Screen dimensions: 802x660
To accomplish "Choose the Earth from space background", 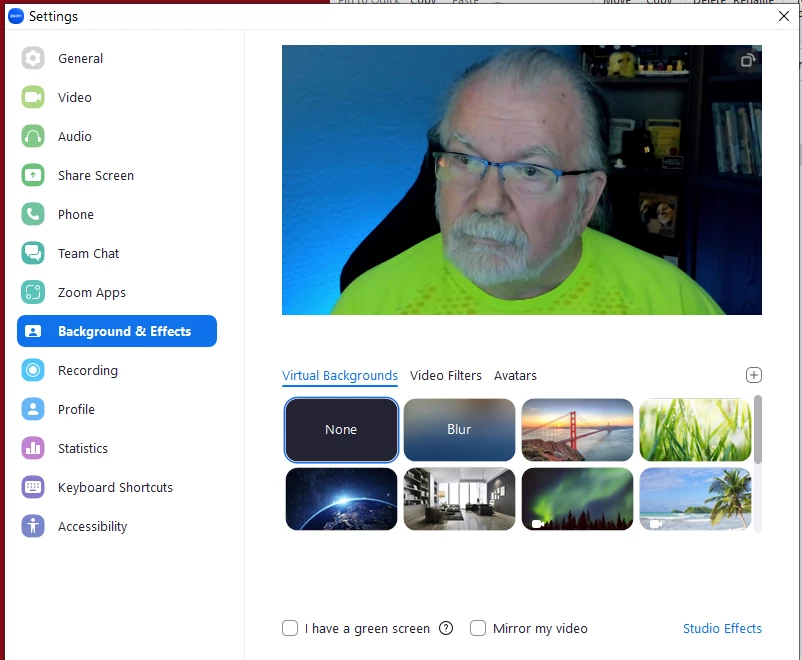I will [x=341, y=499].
